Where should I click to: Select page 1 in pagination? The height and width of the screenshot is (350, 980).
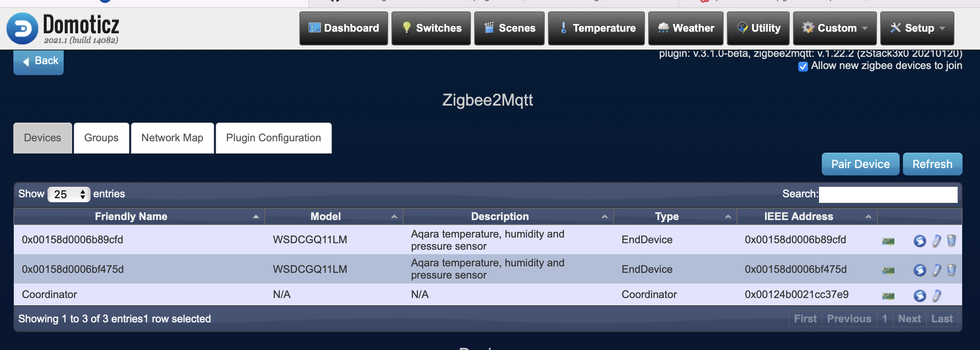(x=885, y=319)
